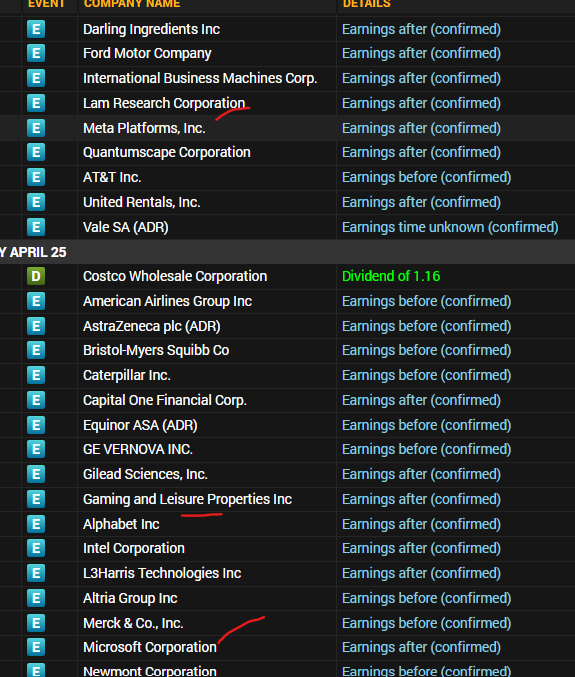The image size is (575, 677).
Task: Select AstraZeneca plc (ADR) company name
Action: click(x=152, y=326)
